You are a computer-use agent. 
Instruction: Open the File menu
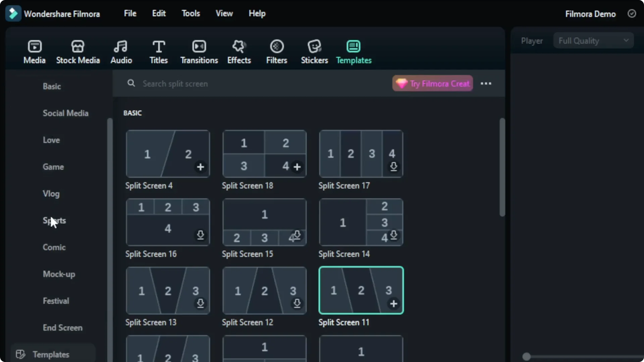[x=130, y=13]
